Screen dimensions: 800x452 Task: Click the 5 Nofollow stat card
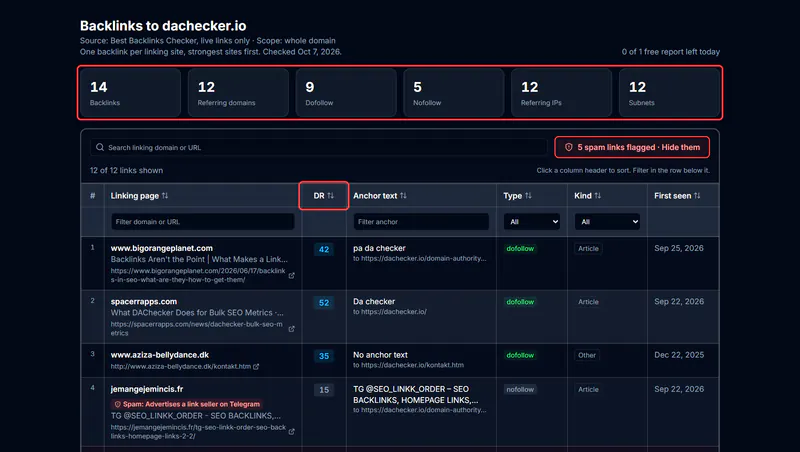(454, 93)
